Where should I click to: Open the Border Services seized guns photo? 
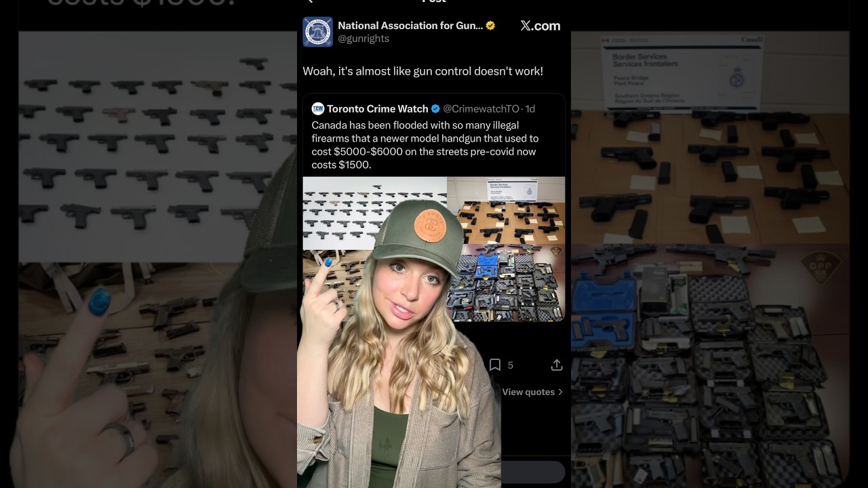tap(506, 210)
